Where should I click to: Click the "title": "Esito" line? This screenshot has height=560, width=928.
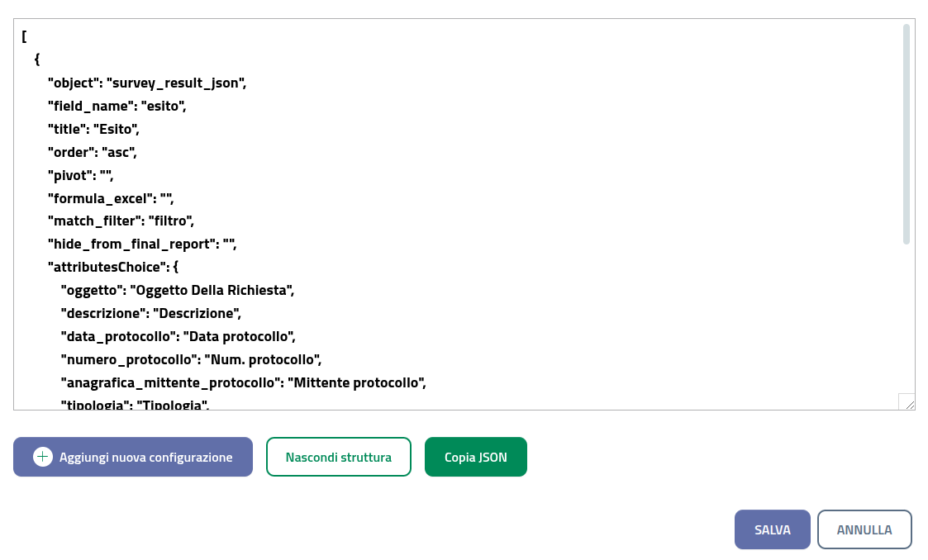point(93,129)
